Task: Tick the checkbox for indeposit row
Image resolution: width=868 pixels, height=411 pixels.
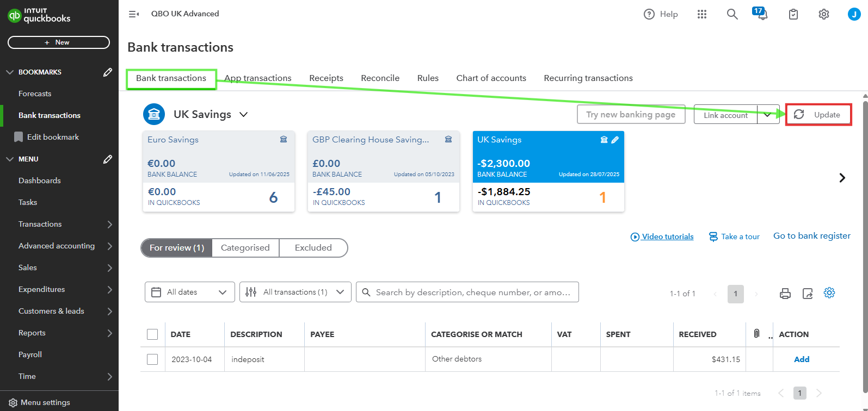Action: point(152,359)
